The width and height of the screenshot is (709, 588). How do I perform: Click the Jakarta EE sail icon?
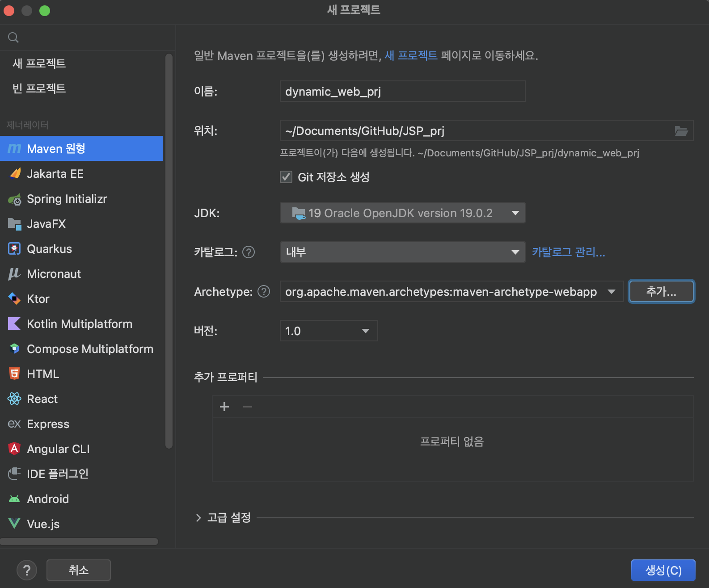(x=14, y=173)
